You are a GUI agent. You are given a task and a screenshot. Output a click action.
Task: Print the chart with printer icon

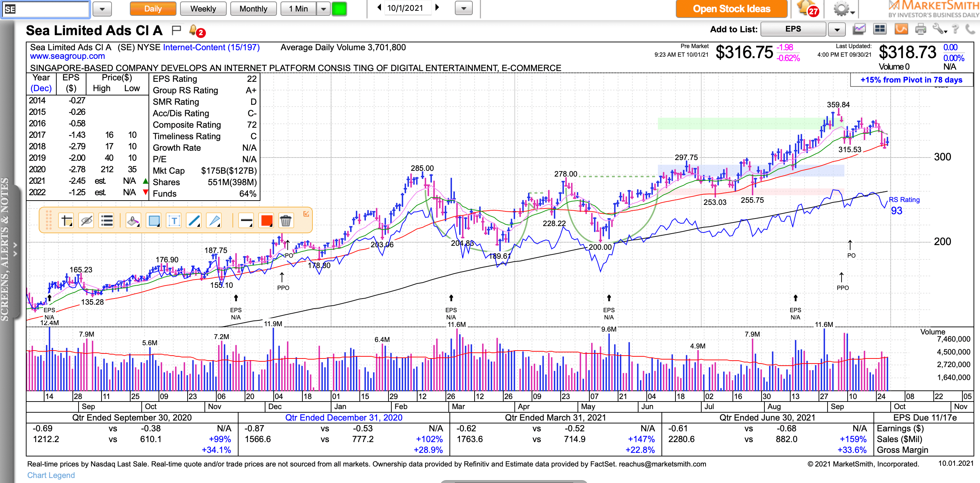pyautogui.click(x=921, y=29)
